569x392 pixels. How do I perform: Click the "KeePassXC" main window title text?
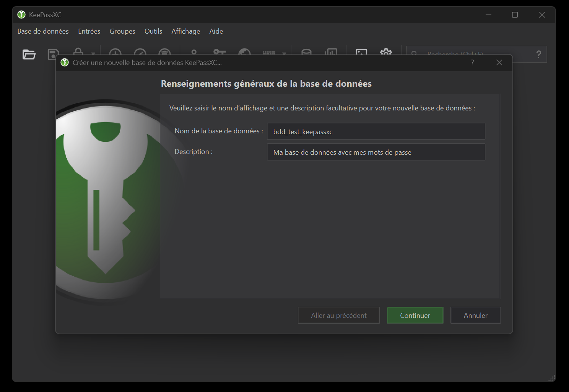(45, 15)
